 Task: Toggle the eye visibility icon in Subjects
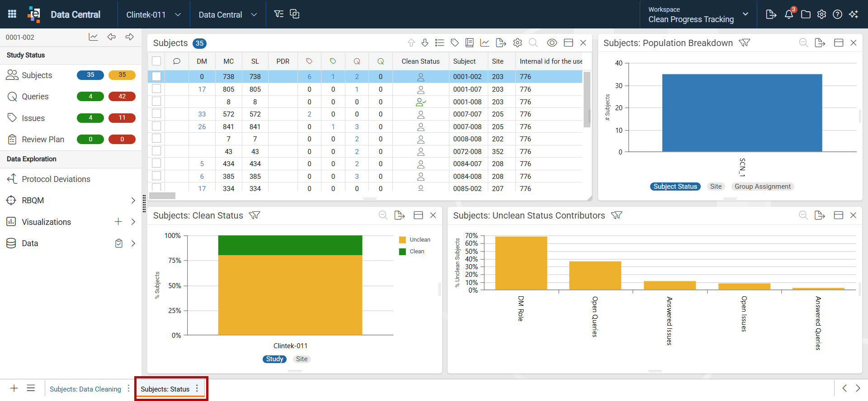552,42
